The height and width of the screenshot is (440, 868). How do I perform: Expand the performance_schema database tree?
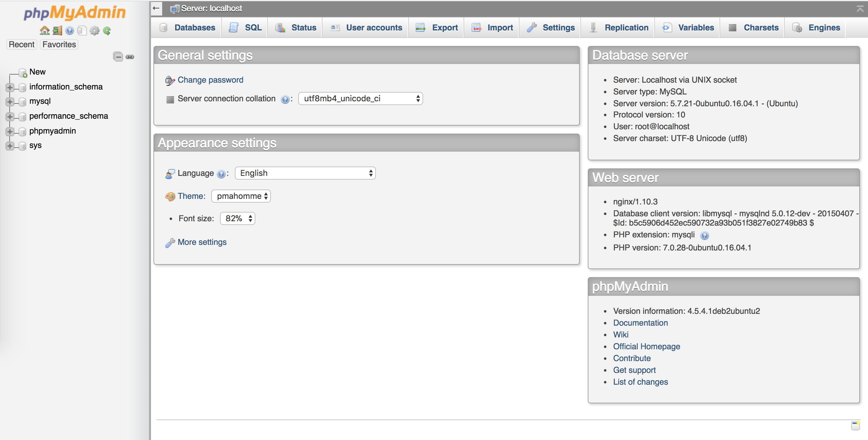pyautogui.click(x=10, y=116)
